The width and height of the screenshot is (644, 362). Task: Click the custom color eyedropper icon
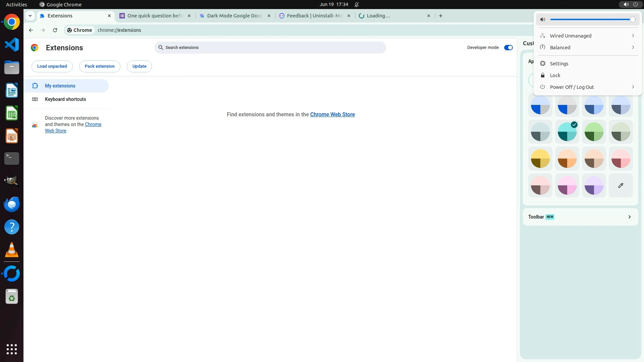tap(621, 185)
